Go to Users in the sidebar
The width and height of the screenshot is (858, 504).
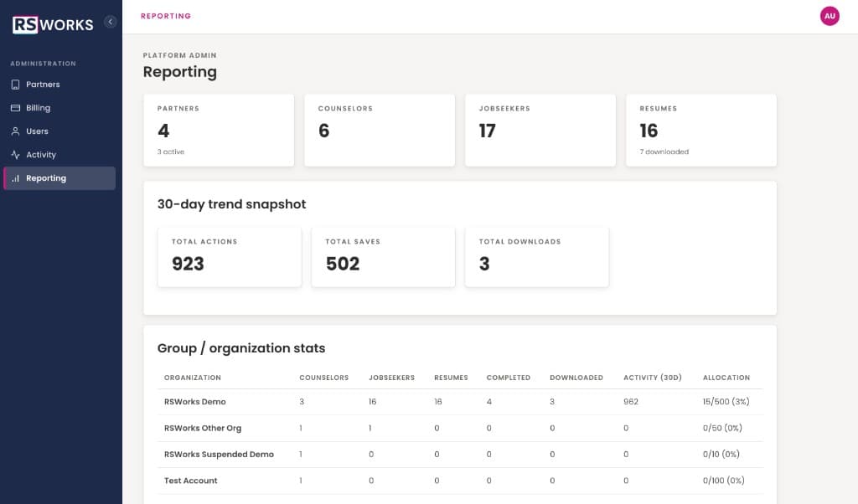tap(59, 131)
